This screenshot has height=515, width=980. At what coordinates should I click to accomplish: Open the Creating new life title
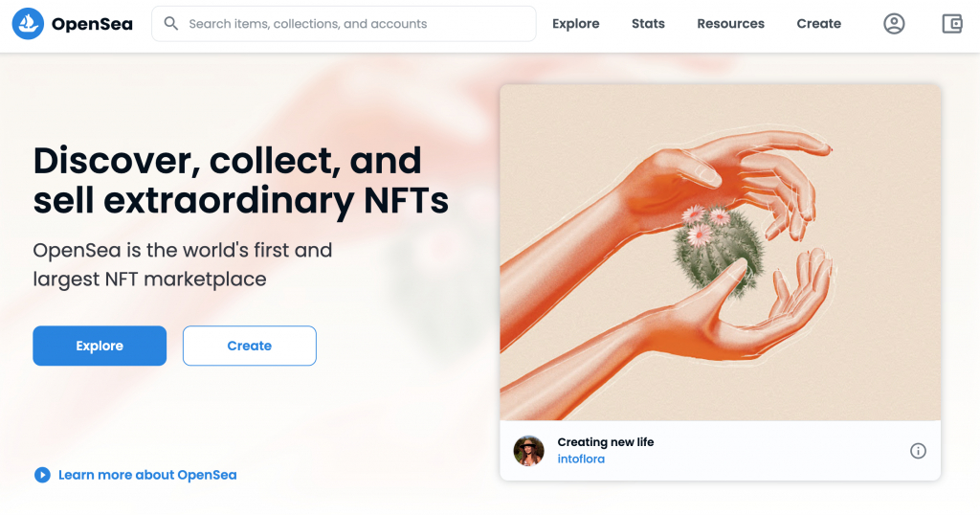(x=605, y=442)
